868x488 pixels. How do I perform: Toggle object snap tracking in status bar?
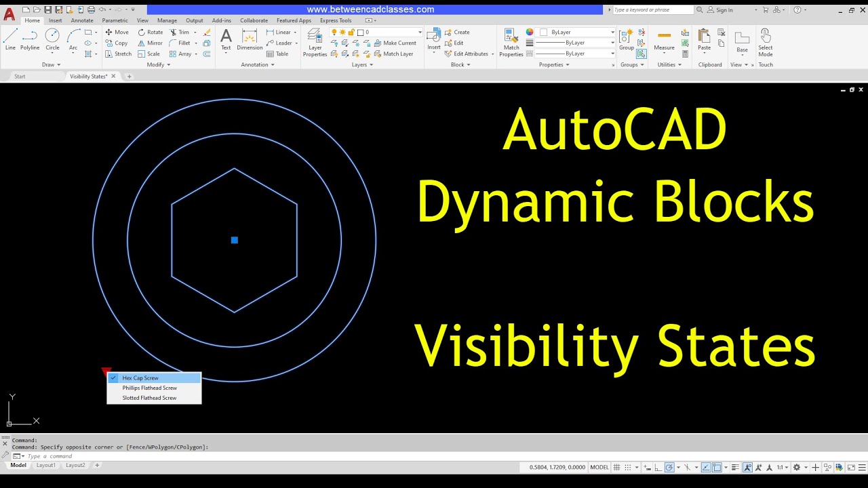(x=706, y=467)
